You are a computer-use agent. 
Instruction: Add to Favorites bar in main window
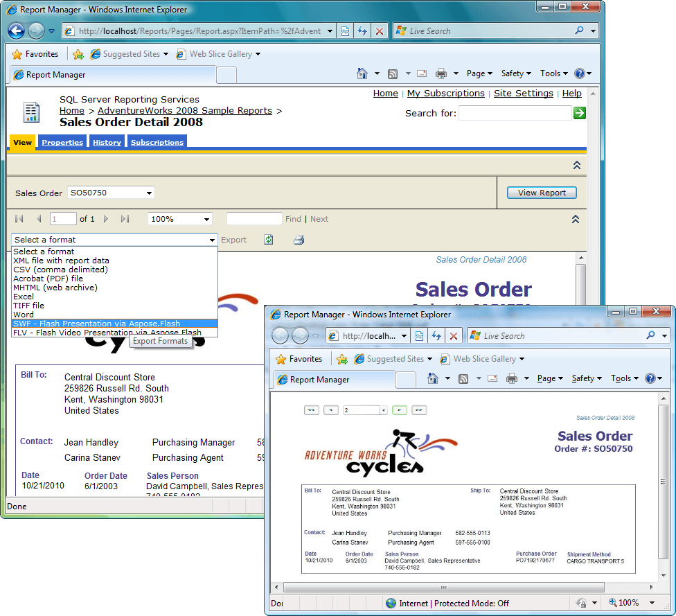point(78,54)
